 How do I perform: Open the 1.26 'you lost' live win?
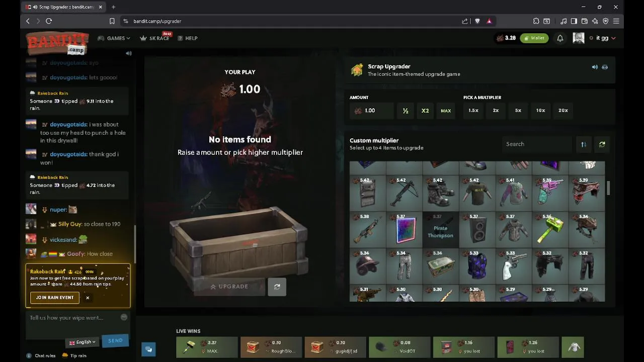coord(528,347)
